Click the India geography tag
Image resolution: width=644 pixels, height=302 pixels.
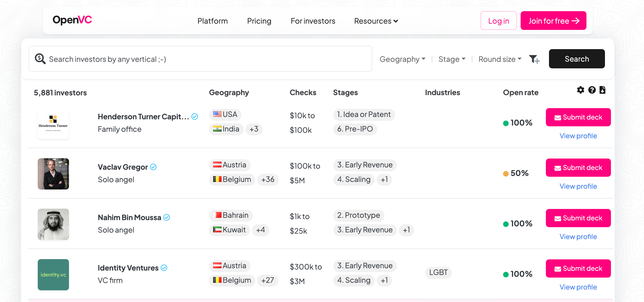pos(226,129)
